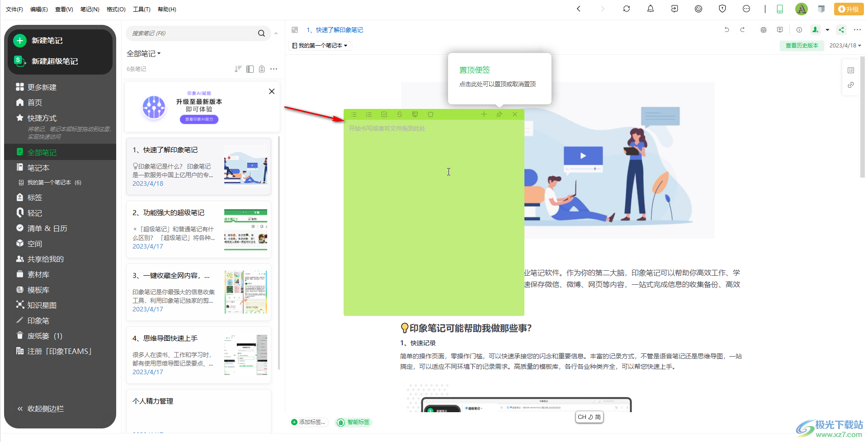
Task: Click the bell filter icon above note list
Action: (x=262, y=69)
